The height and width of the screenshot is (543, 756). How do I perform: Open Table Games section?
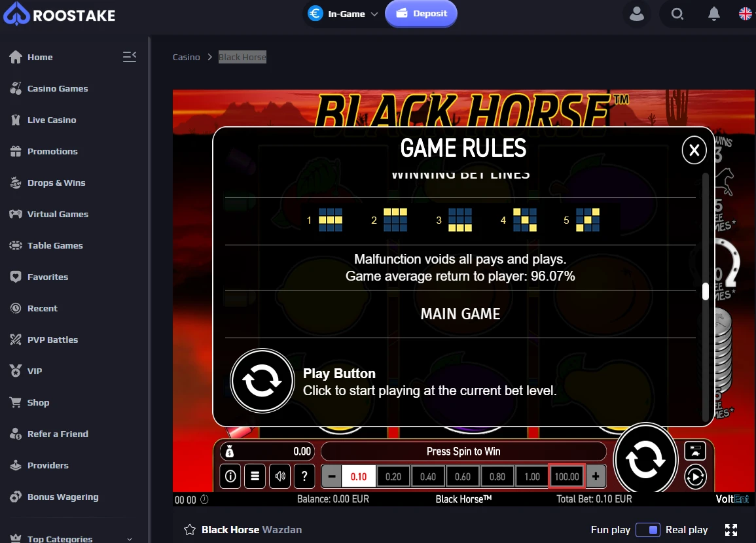(55, 245)
